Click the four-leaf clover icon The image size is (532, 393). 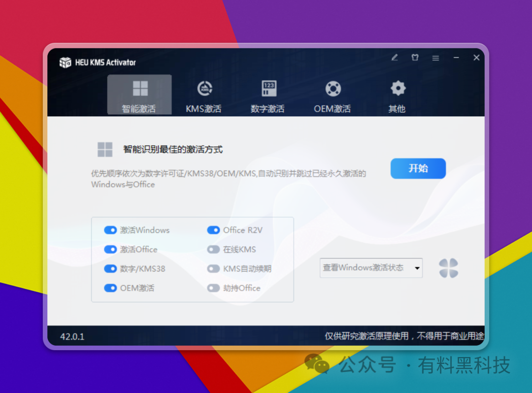click(x=449, y=268)
